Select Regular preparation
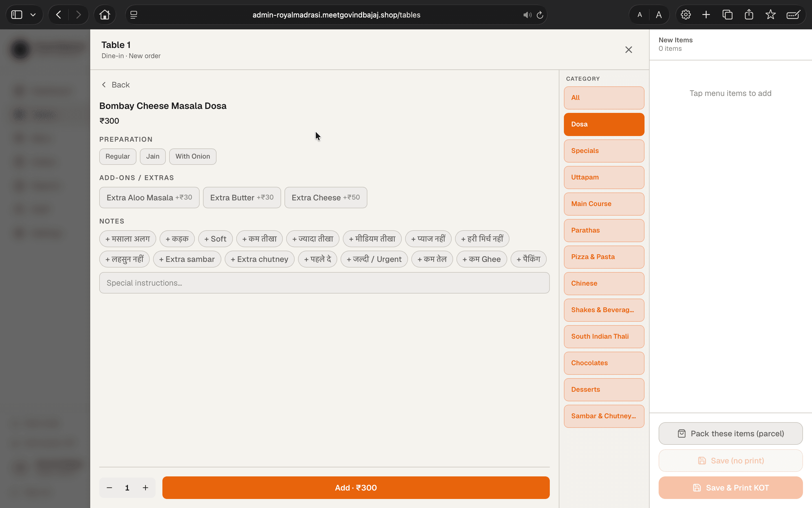 click(118, 156)
